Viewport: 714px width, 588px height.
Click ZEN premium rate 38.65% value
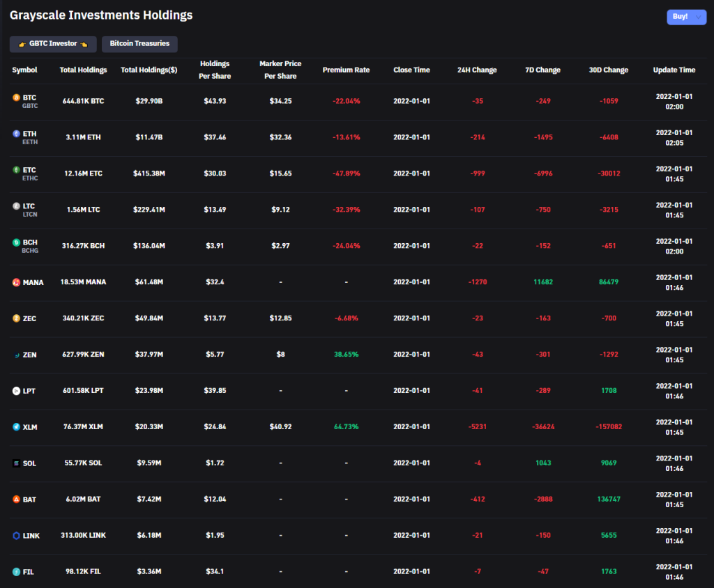click(x=346, y=355)
